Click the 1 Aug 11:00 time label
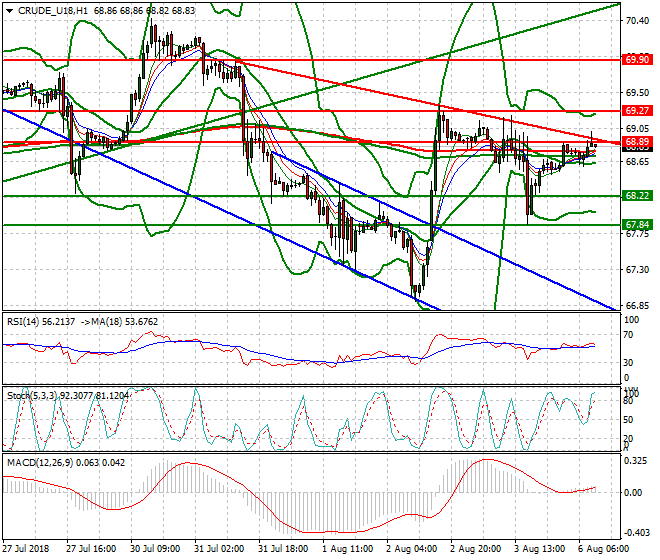The height and width of the screenshot is (560, 660). [348, 549]
